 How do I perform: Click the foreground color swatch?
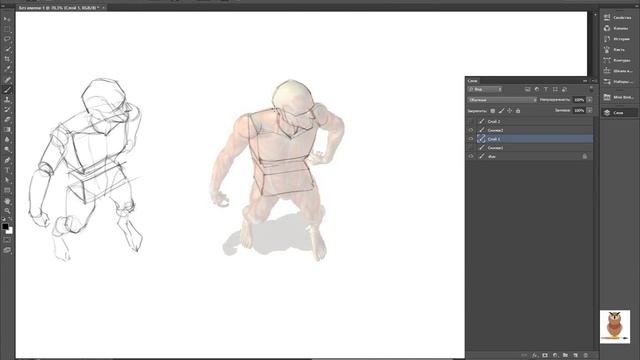click(5, 226)
